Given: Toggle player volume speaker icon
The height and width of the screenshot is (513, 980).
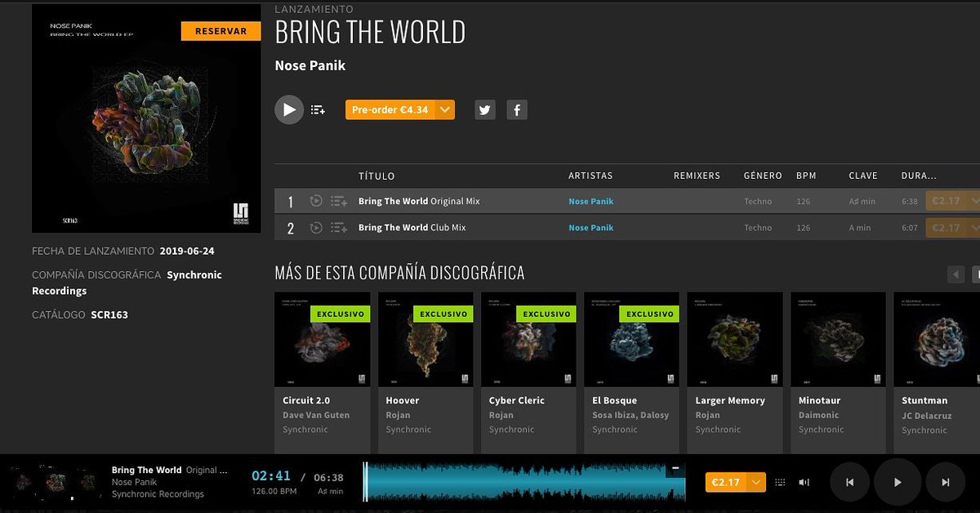Looking at the screenshot, I should pos(804,483).
